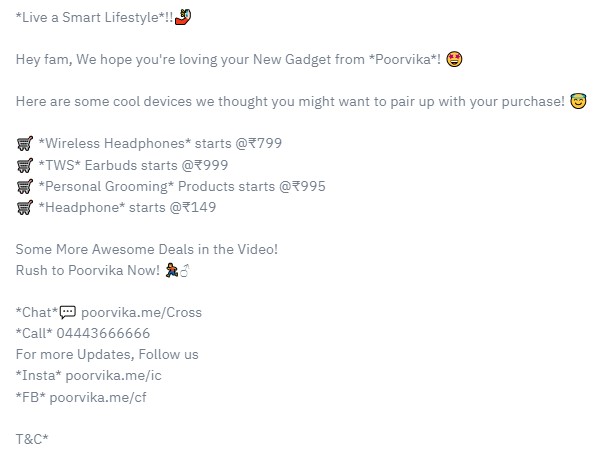The height and width of the screenshot is (455, 596).
Task: Open the poorvika.me/ic Insta link
Action: 114,376
